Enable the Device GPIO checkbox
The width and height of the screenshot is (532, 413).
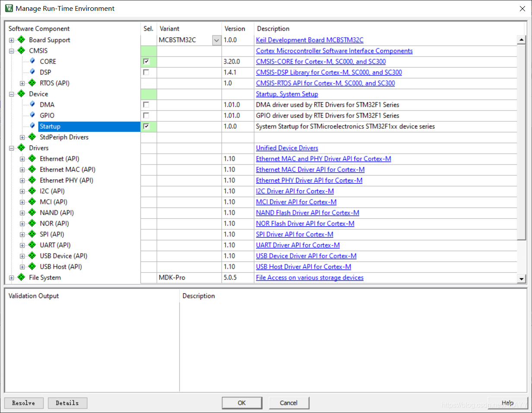pyautogui.click(x=146, y=115)
